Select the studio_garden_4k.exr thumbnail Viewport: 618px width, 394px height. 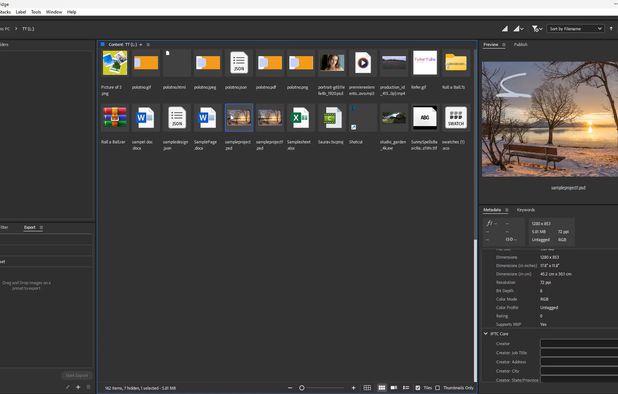[394, 117]
